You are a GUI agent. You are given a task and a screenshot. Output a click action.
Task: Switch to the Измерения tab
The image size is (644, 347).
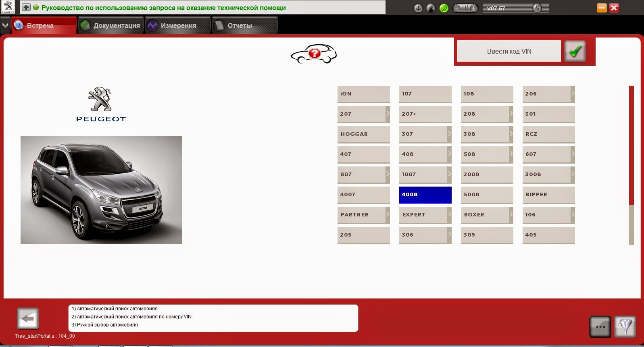pyautogui.click(x=177, y=25)
